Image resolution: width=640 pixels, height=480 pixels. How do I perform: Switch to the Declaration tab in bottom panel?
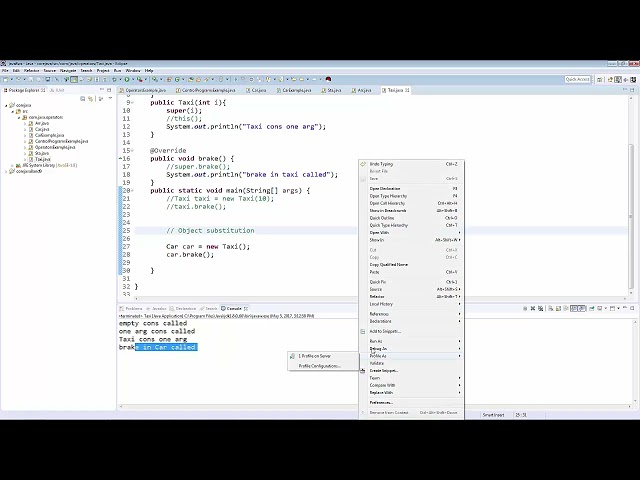tap(183, 309)
